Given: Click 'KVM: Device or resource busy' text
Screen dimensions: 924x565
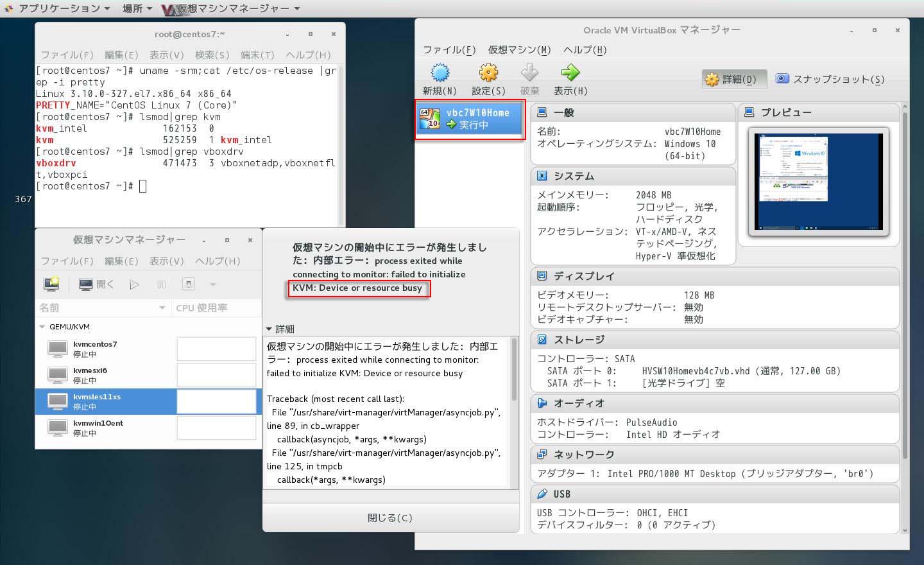Looking at the screenshot, I should coord(357,288).
